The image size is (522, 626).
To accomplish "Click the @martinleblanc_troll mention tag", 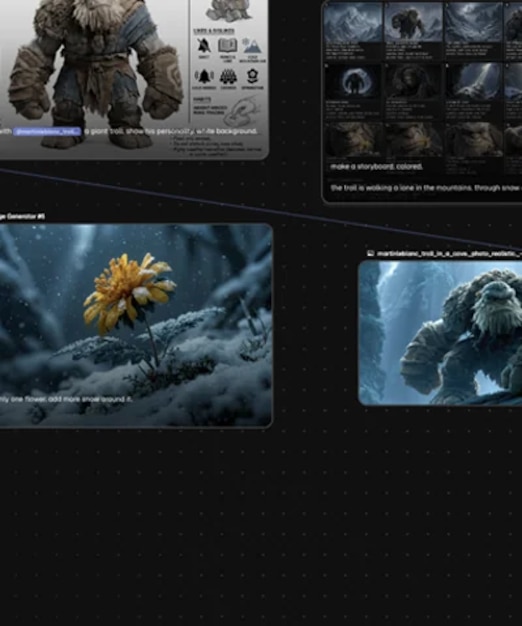I will 47,131.
